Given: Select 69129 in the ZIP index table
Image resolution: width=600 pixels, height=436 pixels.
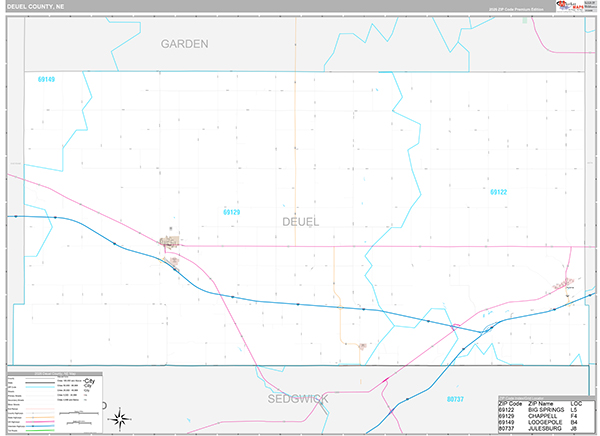Looking at the screenshot, I should [506, 416].
